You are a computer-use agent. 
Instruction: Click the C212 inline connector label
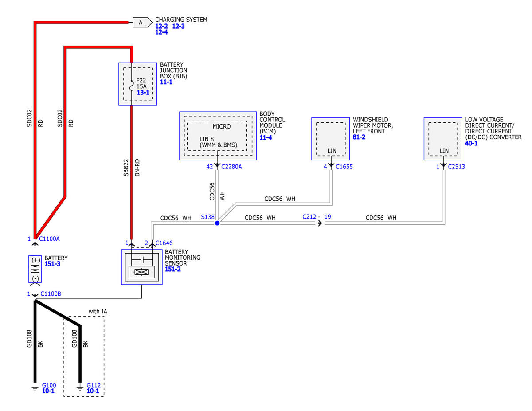pos(309,217)
